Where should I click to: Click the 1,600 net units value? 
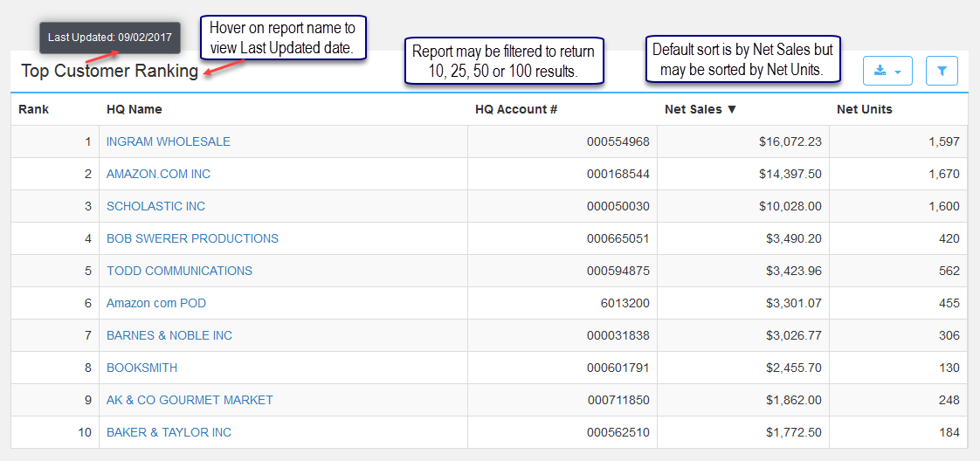pyautogui.click(x=943, y=206)
